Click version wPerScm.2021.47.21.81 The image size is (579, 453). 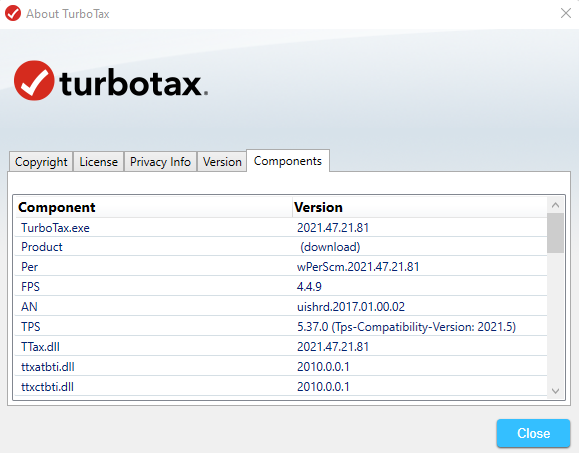(x=358, y=267)
